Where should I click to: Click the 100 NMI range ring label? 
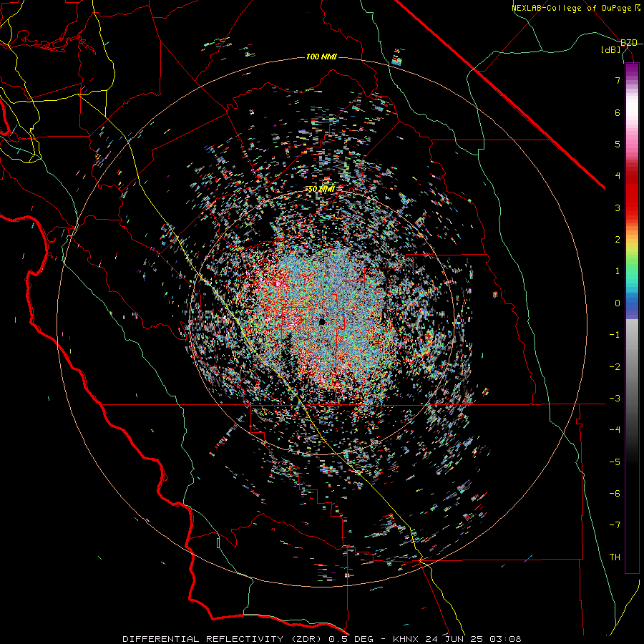click(x=321, y=57)
